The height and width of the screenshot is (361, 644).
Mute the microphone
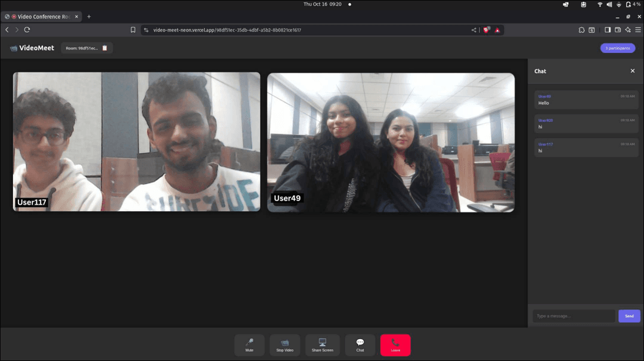[x=249, y=345]
